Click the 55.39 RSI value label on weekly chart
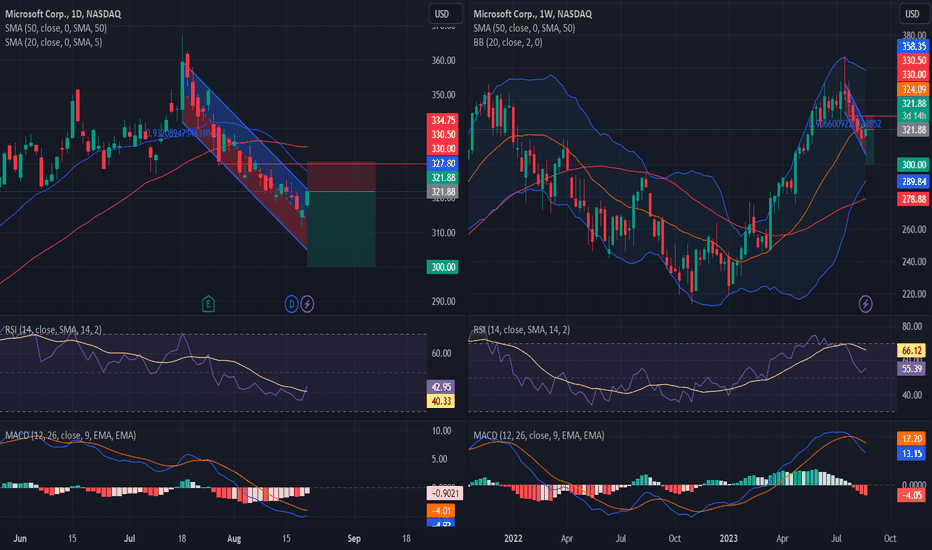The height and width of the screenshot is (550, 932). tap(911, 369)
